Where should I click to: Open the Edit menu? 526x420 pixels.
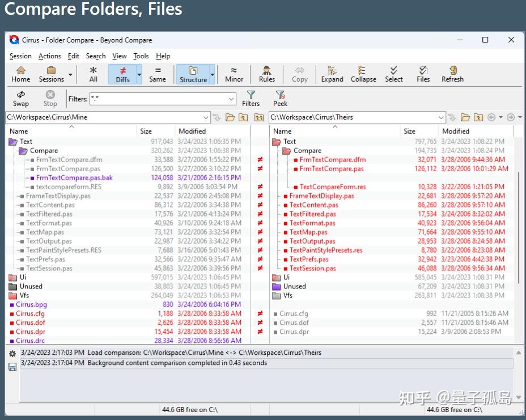74,56
